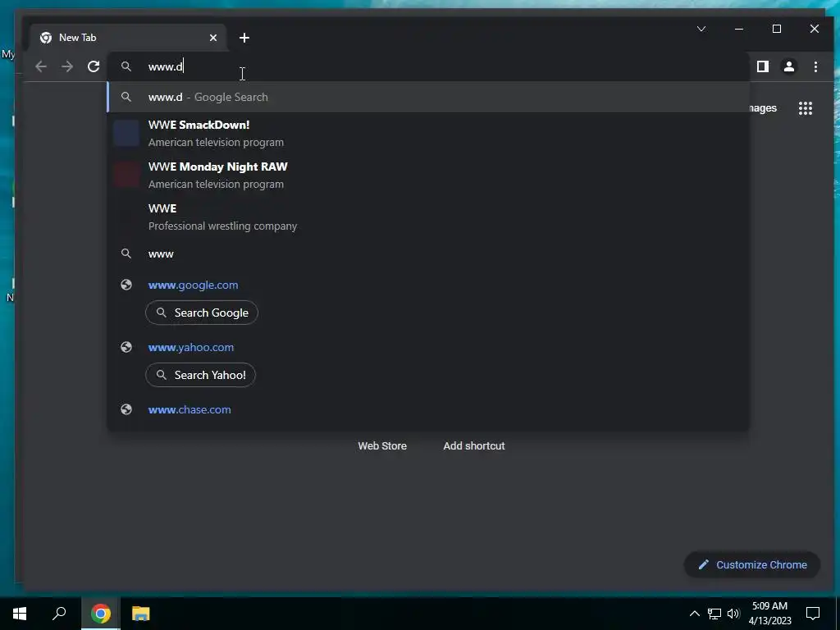
Task: Reload the page with the refresh icon
Action: [x=94, y=66]
